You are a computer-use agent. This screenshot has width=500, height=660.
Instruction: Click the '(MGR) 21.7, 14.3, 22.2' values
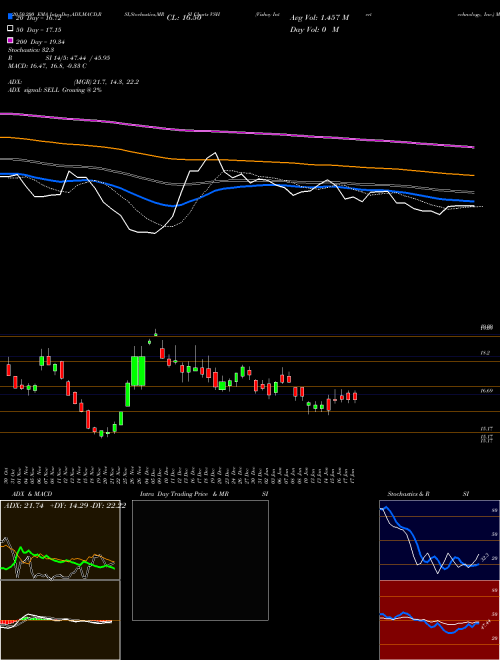coord(106,82)
